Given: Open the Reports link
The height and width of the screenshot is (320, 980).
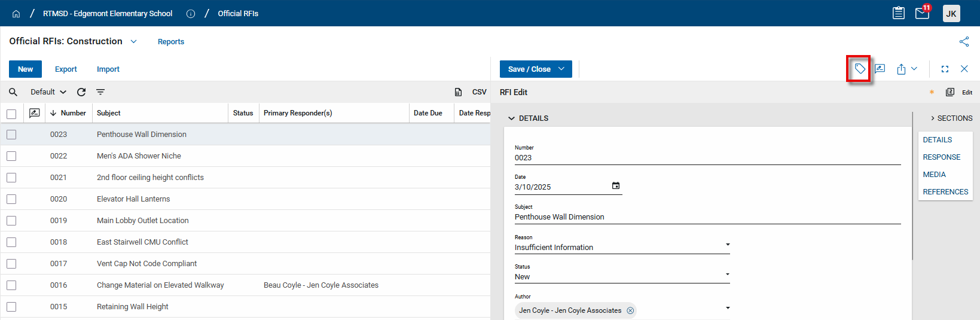Looking at the screenshot, I should tap(171, 42).
